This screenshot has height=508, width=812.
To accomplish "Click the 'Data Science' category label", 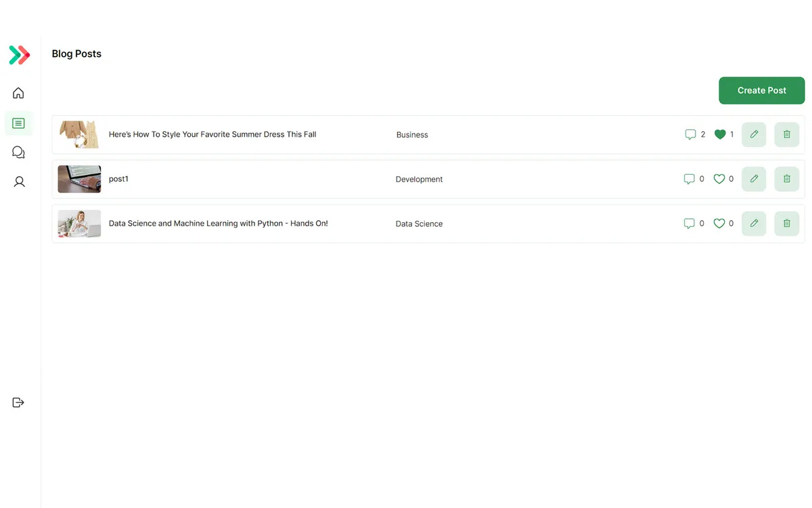I will 419,224.
